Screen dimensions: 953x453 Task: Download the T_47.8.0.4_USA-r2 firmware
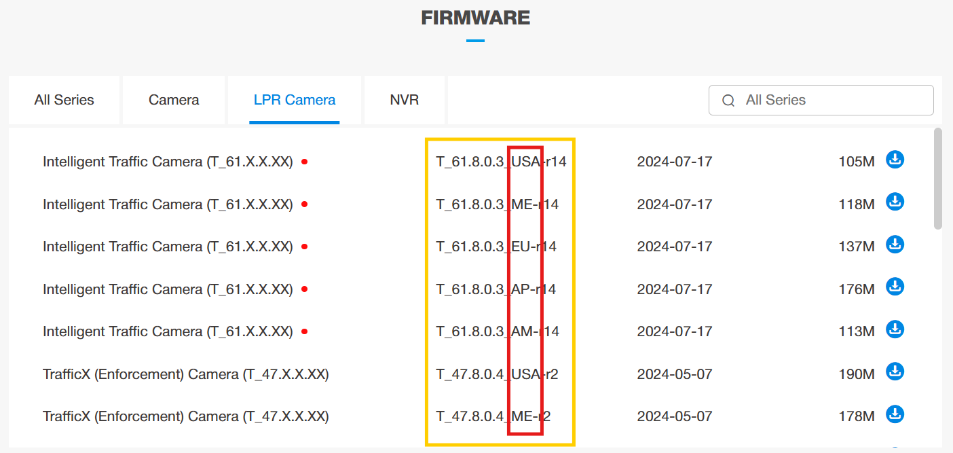point(895,372)
